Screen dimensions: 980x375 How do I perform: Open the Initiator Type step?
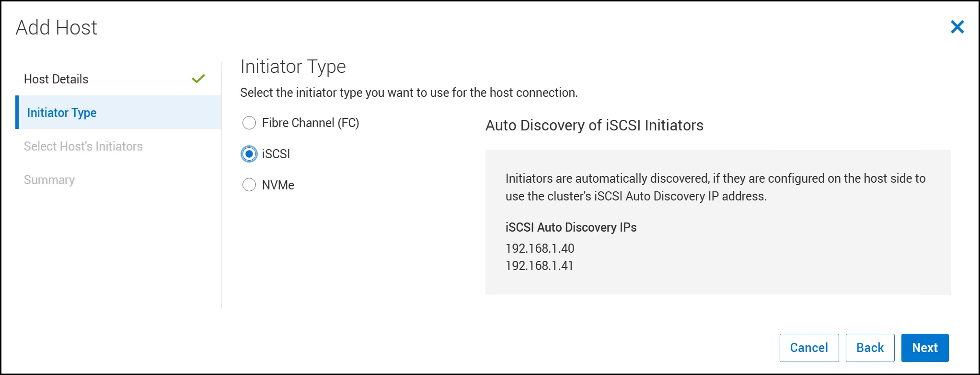click(x=118, y=112)
